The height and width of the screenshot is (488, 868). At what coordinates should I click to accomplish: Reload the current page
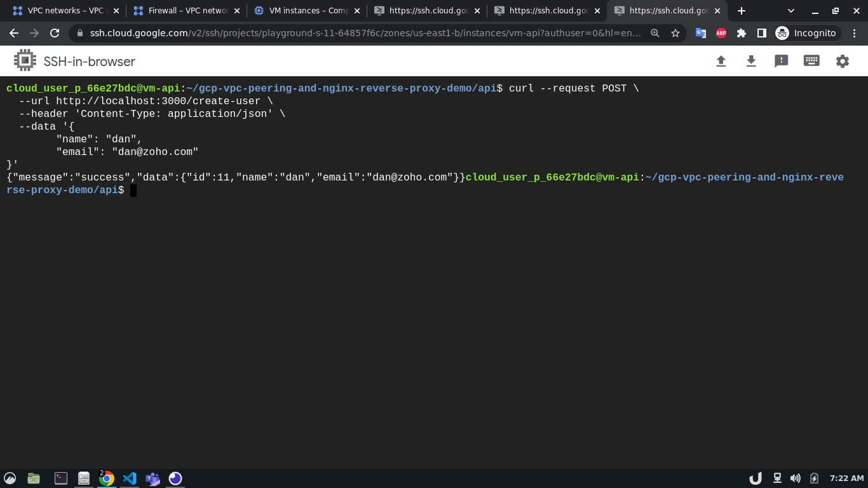55,33
